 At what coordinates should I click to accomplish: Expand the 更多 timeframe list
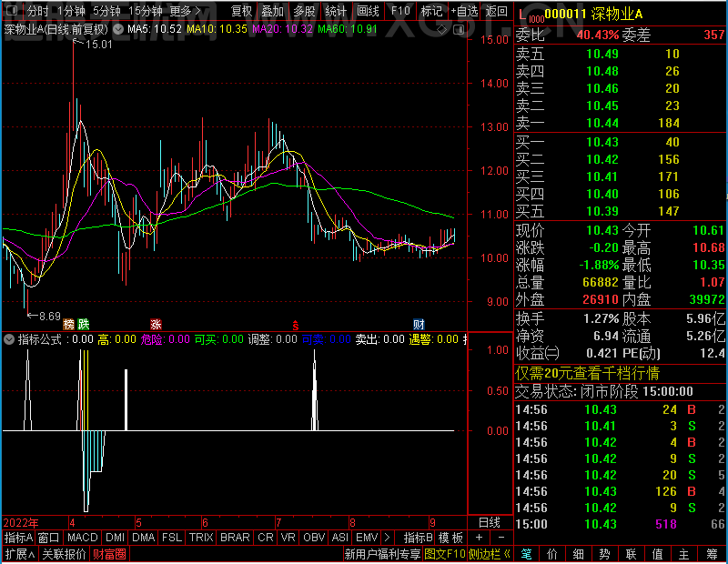(186, 10)
